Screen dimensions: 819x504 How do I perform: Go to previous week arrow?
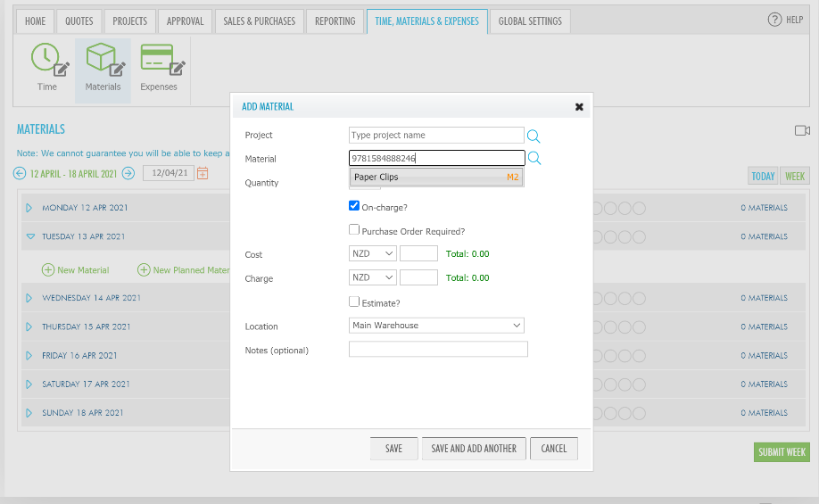click(20, 173)
